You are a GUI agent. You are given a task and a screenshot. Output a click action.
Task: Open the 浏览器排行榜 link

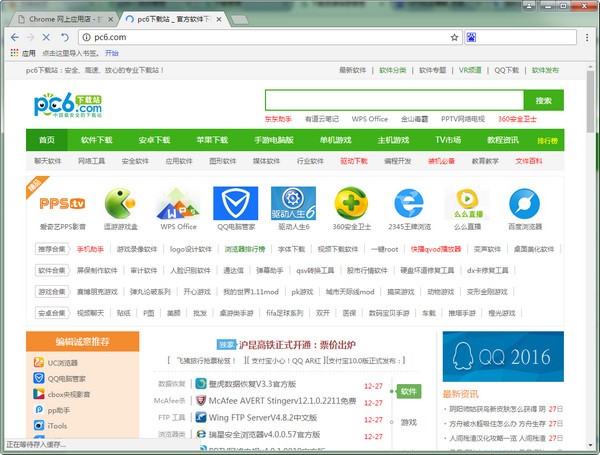pos(245,249)
